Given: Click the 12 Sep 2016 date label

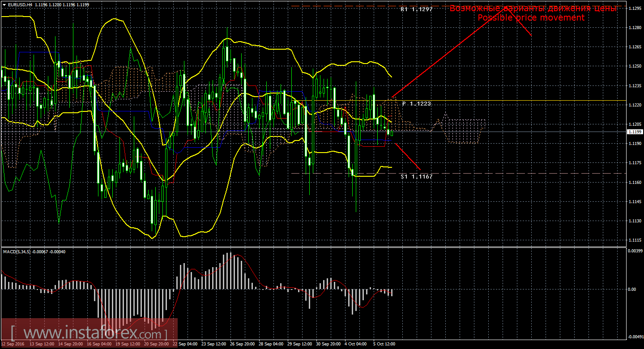Looking at the screenshot, I should (13, 344).
